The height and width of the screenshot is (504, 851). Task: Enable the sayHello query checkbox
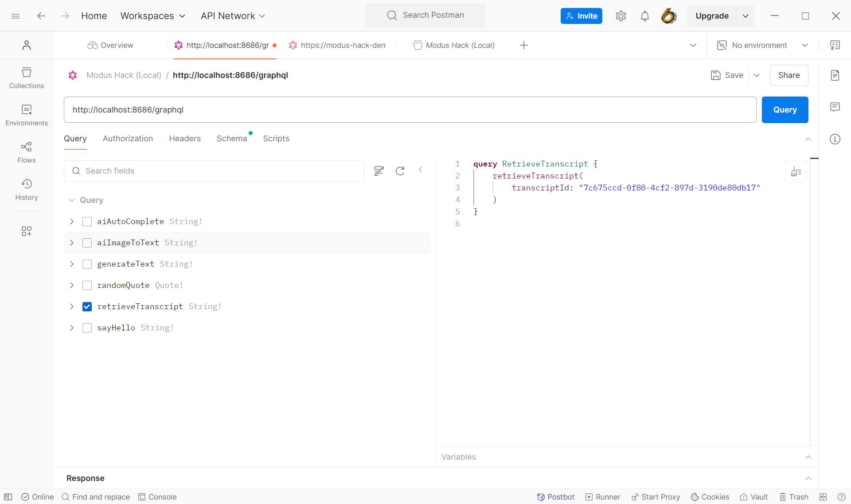click(x=87, y=328)
